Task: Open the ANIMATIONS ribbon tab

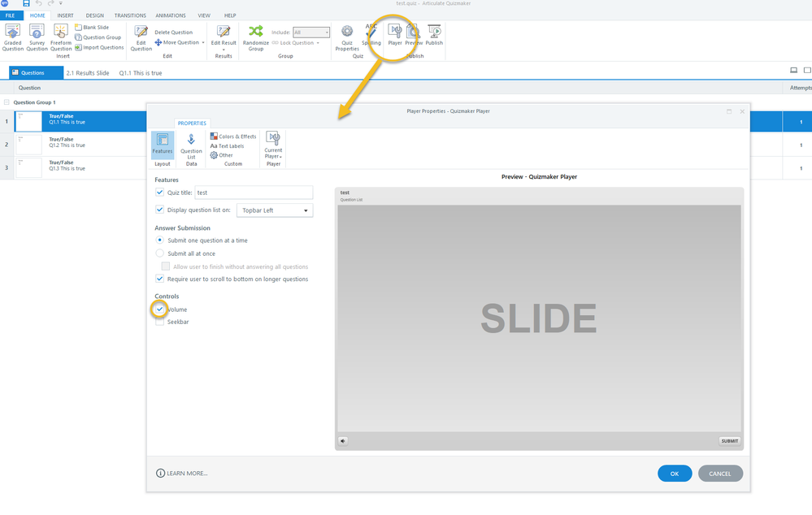Action: point(171,15)
